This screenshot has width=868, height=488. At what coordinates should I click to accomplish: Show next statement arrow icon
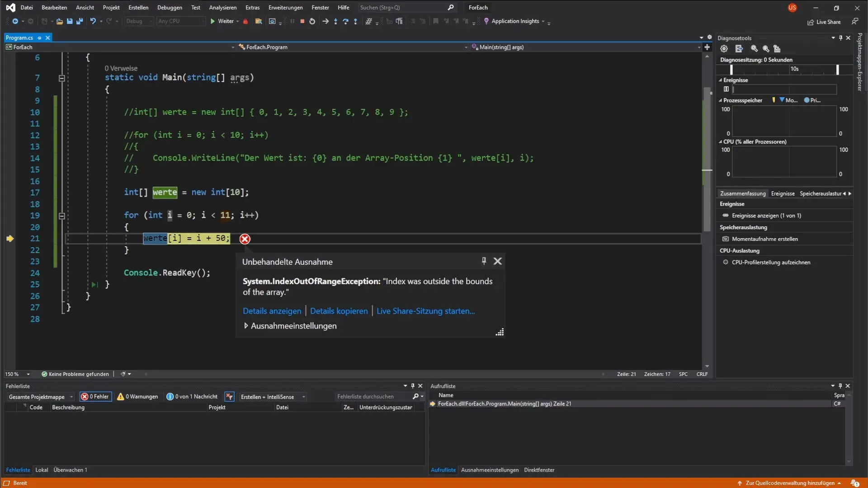[325, 21]
